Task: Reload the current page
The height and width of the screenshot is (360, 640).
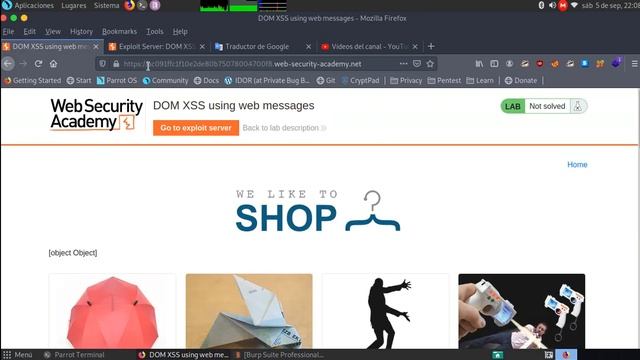Action: click(x=38, y=64)
